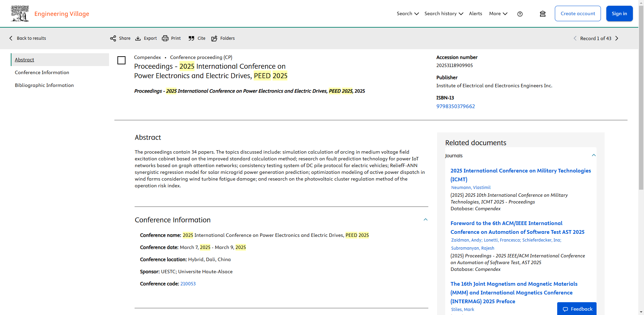Click the Cite quotation icon
This screenshot has height=315, width=644.
[x=191, y=38]
